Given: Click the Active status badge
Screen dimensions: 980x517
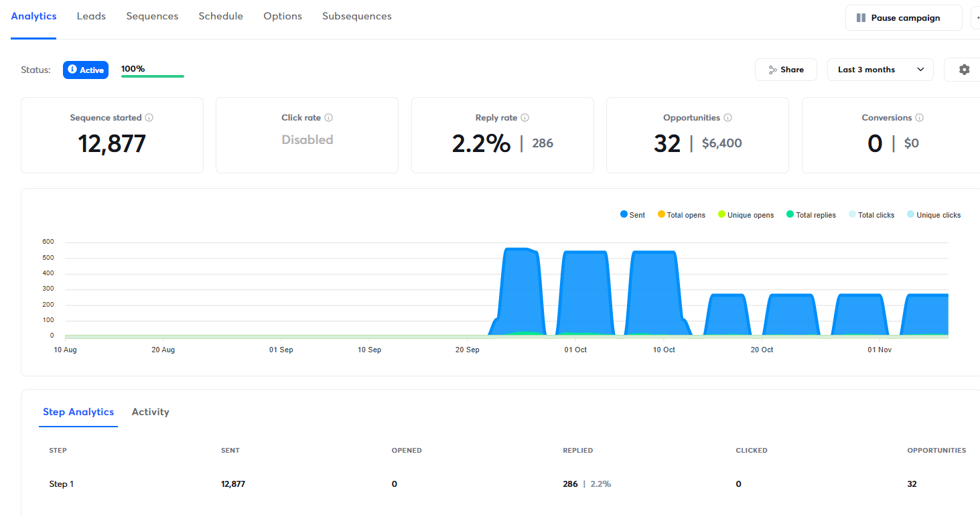Looking at the screenshot, I should (x=86, y=70).
